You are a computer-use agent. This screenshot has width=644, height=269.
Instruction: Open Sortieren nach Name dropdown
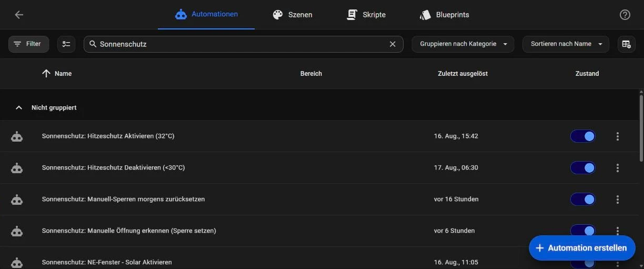pos(566,44)
